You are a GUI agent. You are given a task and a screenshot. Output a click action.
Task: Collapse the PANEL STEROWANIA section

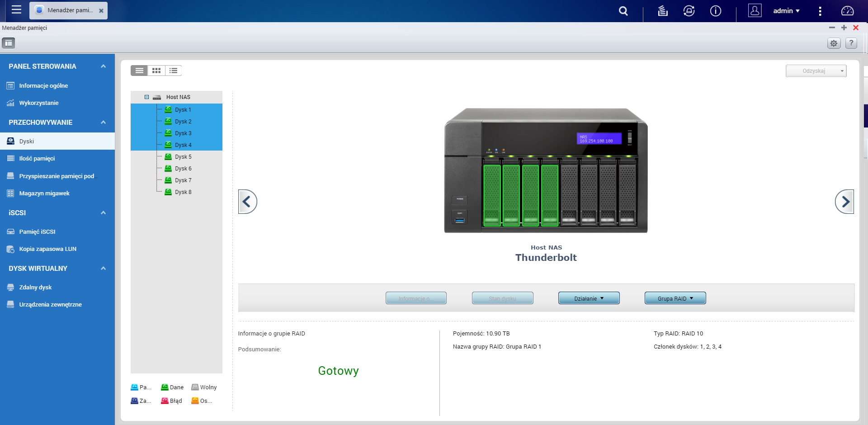pos(103,66)
